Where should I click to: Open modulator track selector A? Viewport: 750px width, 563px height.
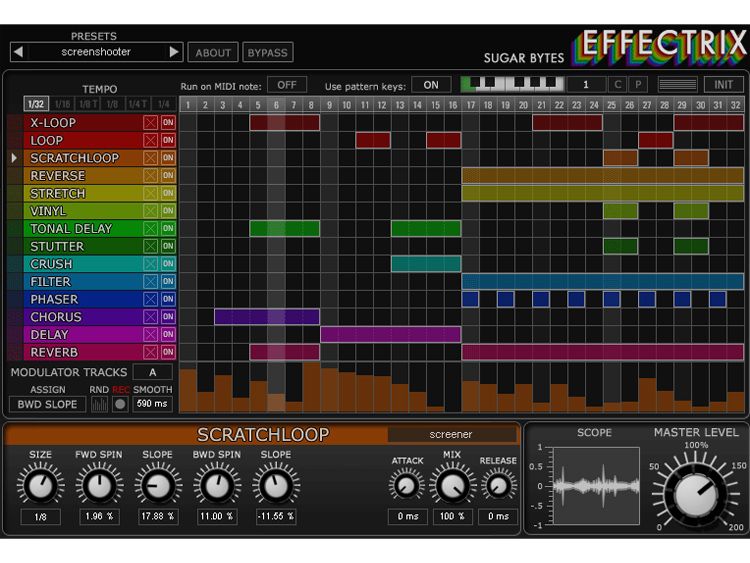click(x=153, y=372)
